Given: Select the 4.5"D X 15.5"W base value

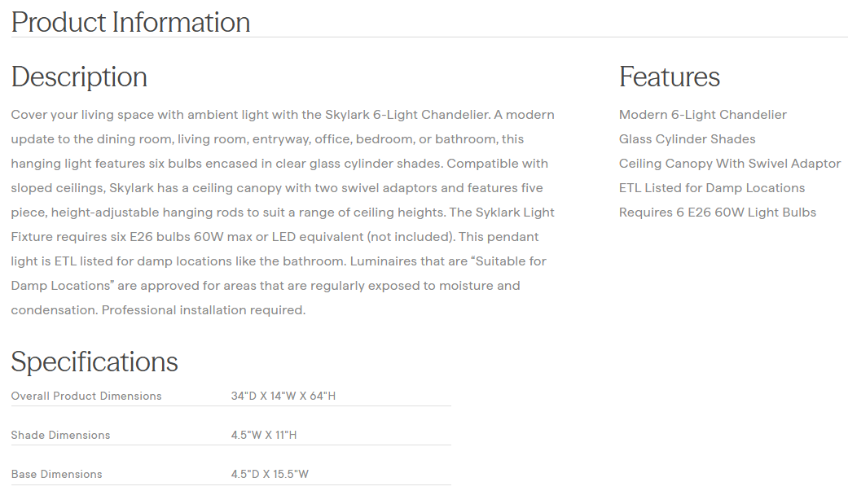Looking at the screenshot, I should 270,475.
